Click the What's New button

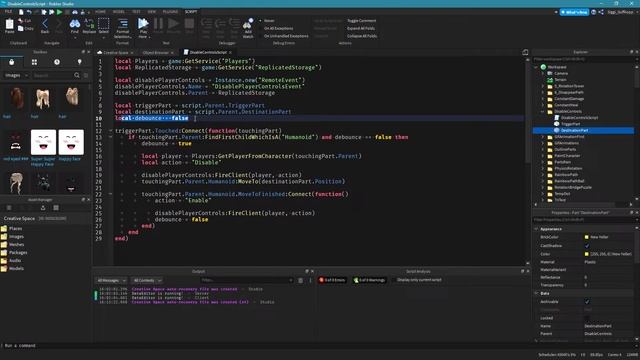click(x=574, y=12)
